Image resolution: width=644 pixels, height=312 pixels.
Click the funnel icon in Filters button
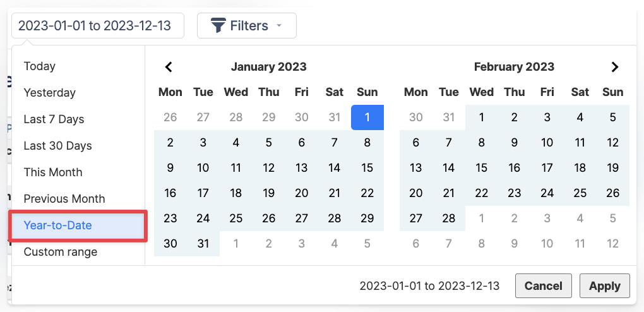[x=218, y=26]
